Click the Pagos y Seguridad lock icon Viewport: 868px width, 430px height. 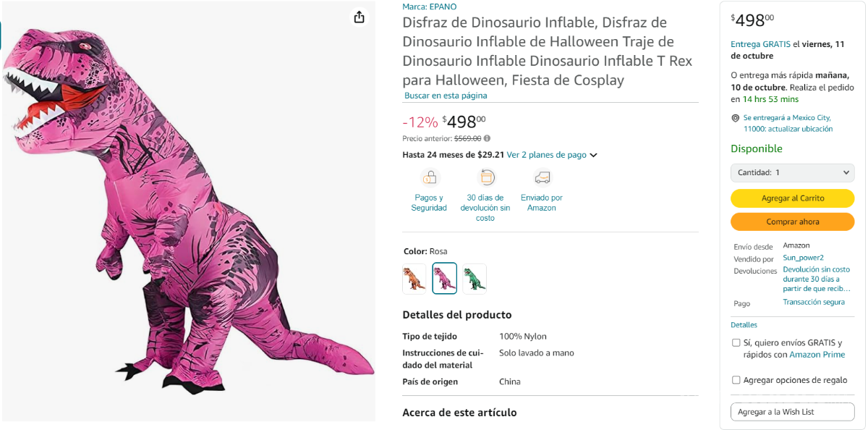429,177
